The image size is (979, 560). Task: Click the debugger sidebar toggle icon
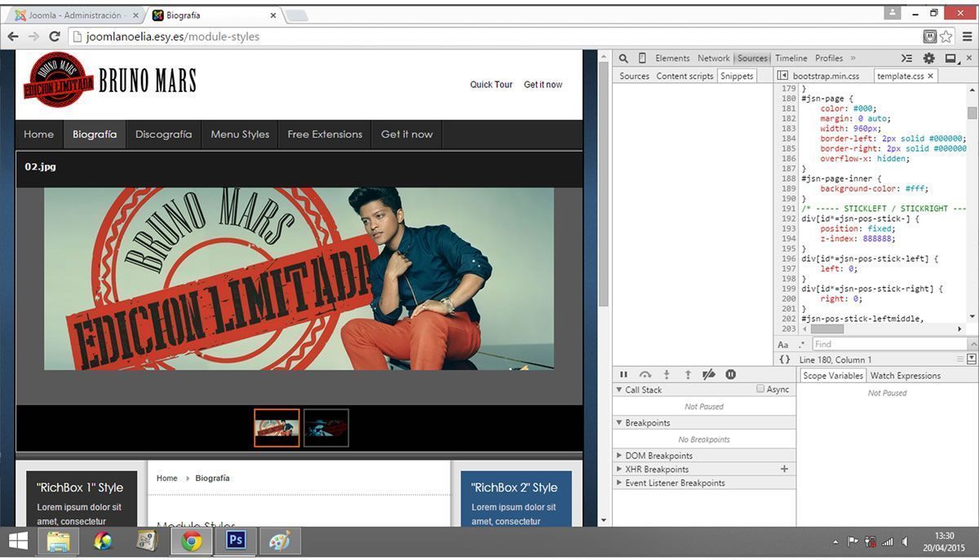pyautogui.click(x=972, y=359)
